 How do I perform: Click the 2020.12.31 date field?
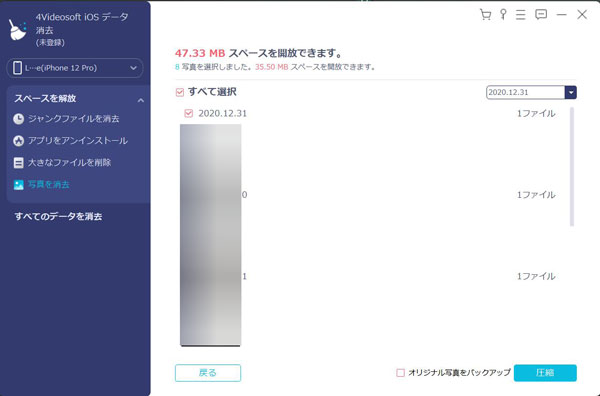(525, 92)
